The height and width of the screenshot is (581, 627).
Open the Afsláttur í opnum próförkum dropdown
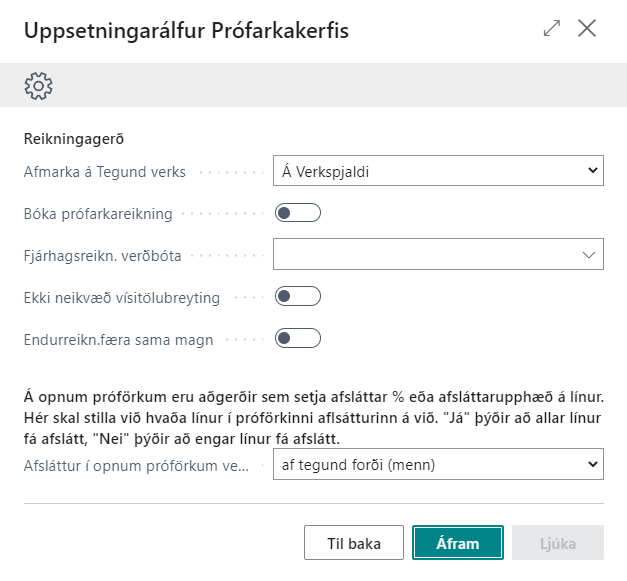point(438,464)
